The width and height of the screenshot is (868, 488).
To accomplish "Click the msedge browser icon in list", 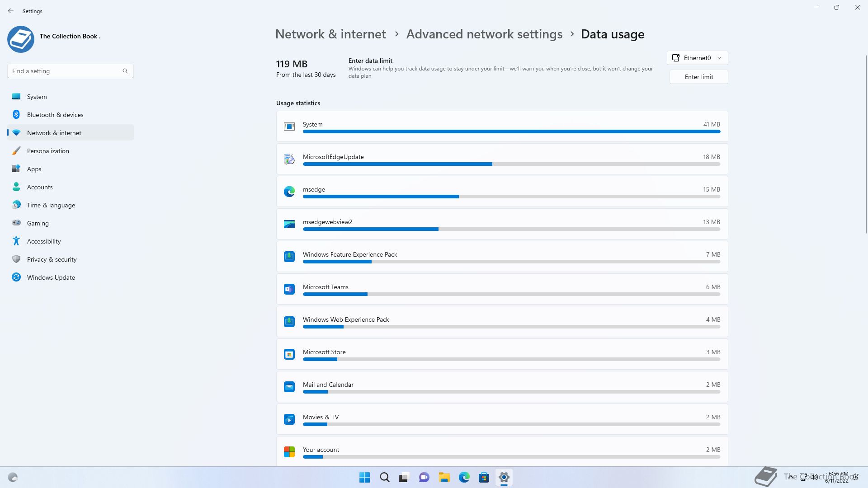I will (289, 192).
